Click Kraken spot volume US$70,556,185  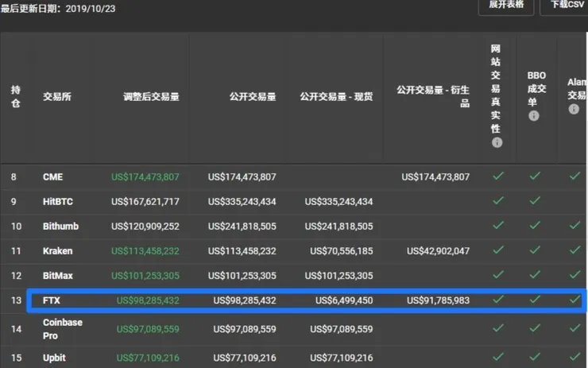(x=341, y=251)
